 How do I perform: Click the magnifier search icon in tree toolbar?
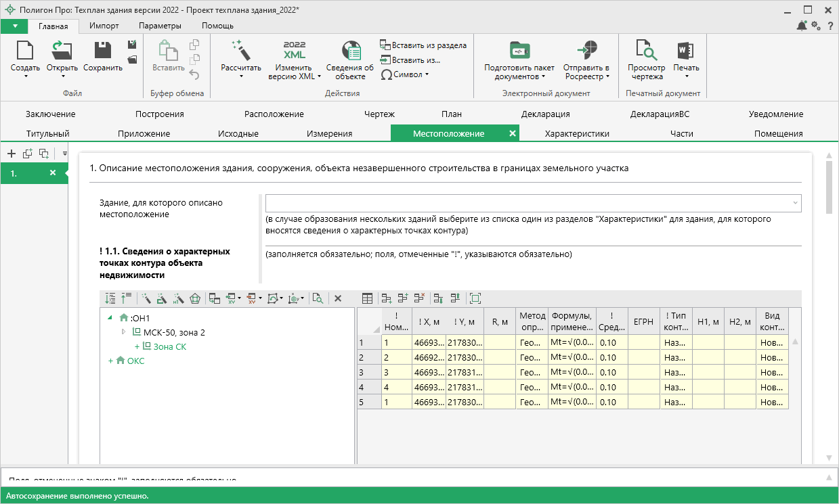317,298
